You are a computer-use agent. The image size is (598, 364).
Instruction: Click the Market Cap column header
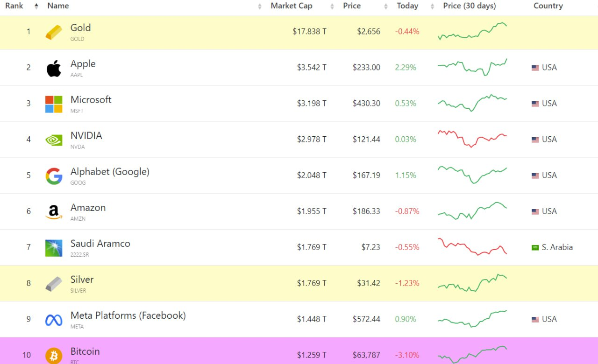coord(292,6)
